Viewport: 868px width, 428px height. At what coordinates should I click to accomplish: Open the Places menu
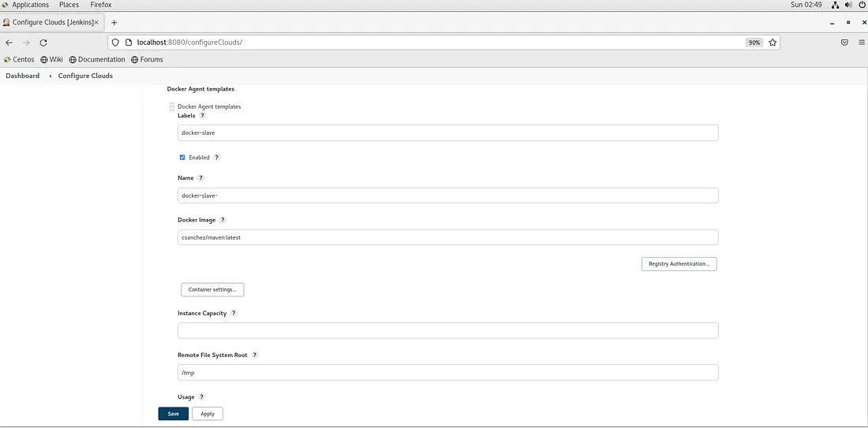pyautogui.click(x=69, y=5)
